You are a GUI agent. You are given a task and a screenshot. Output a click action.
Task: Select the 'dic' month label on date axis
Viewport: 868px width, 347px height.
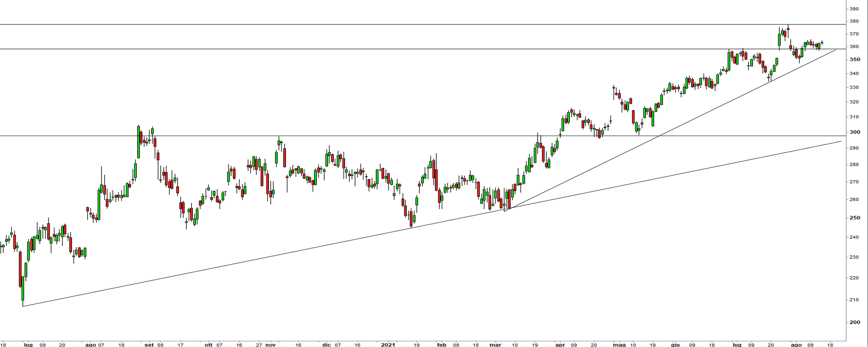[x=326, y=345]
